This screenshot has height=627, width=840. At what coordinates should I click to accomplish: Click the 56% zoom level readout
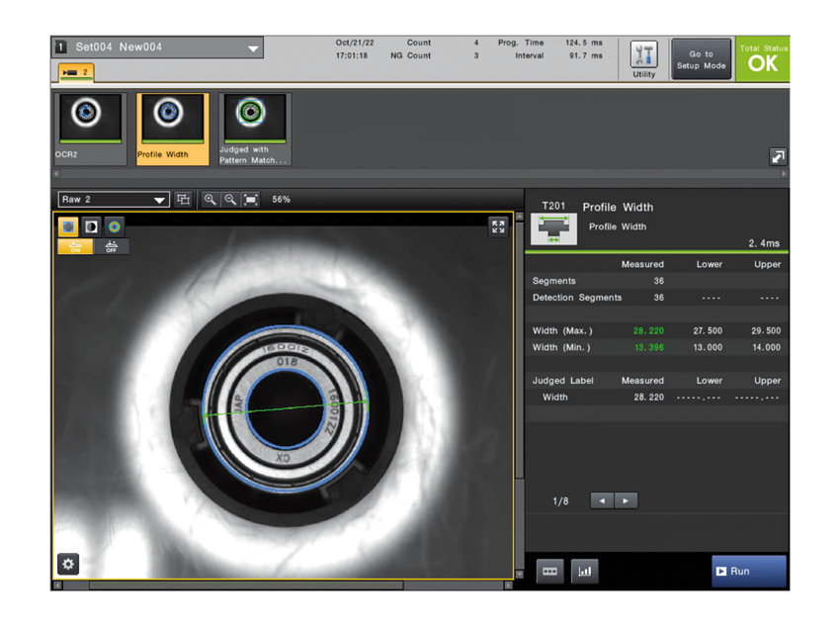click(x=282, y=200)
